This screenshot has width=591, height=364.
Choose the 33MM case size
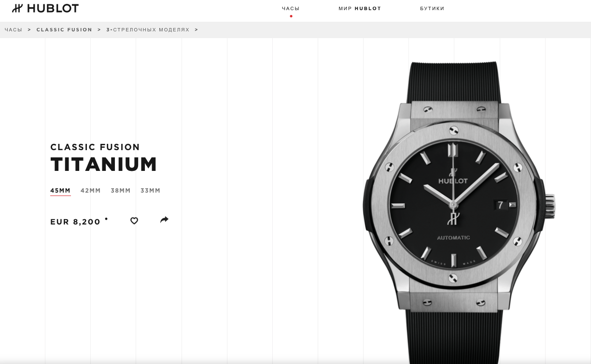click(150, 191)
